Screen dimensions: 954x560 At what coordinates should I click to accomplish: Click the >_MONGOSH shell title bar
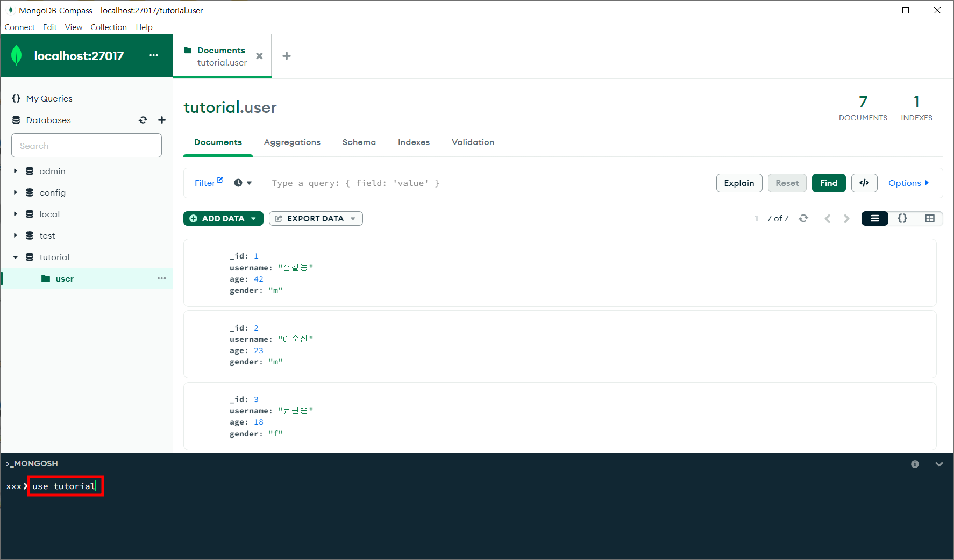click(32, 463)
